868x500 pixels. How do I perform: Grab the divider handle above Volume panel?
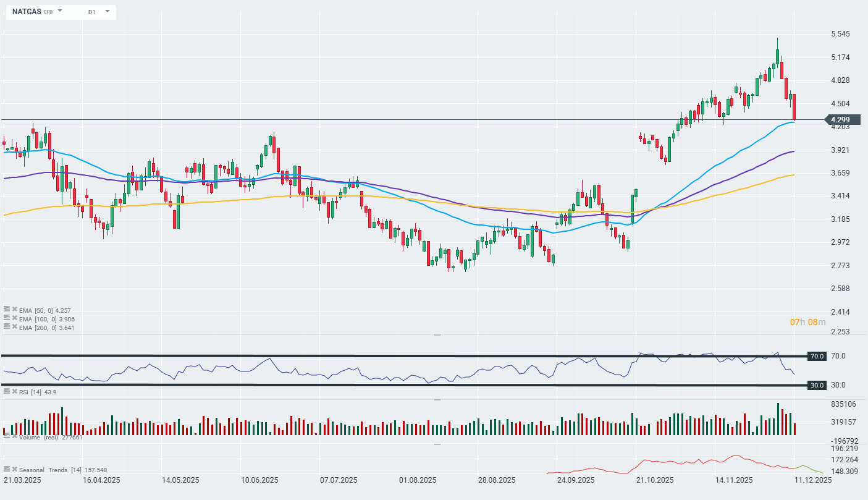pyautogui.click(x=437, y=399)
